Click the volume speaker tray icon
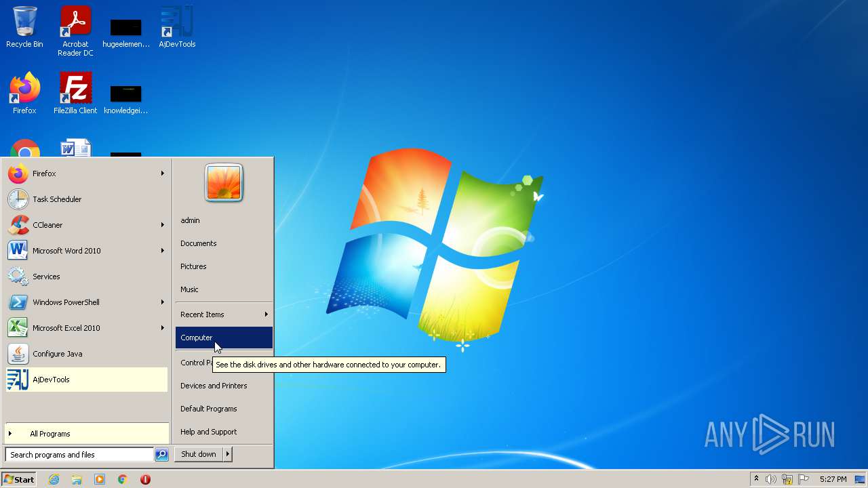868x488 pixels. [771, 479]
